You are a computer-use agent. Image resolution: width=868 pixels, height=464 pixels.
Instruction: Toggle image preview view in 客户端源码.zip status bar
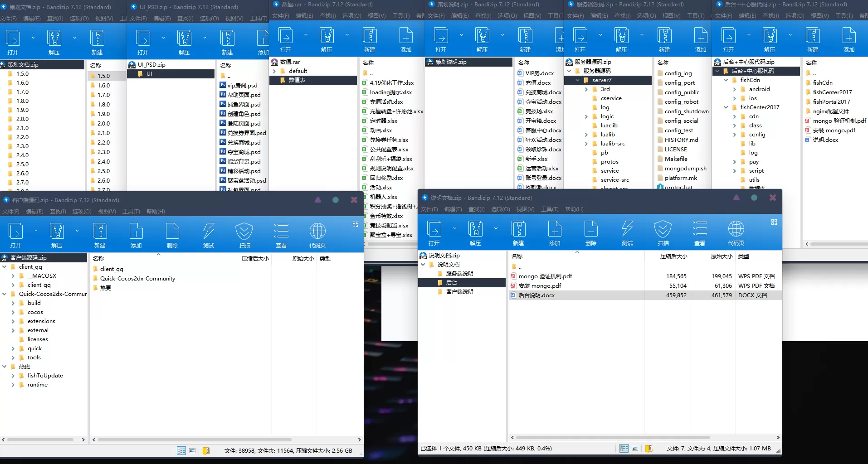coord(192,451)
